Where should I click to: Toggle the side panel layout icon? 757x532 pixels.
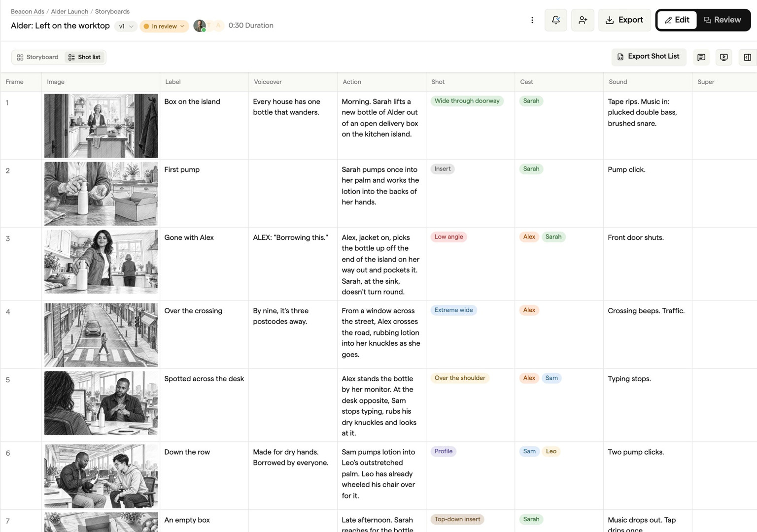[747, 57]
